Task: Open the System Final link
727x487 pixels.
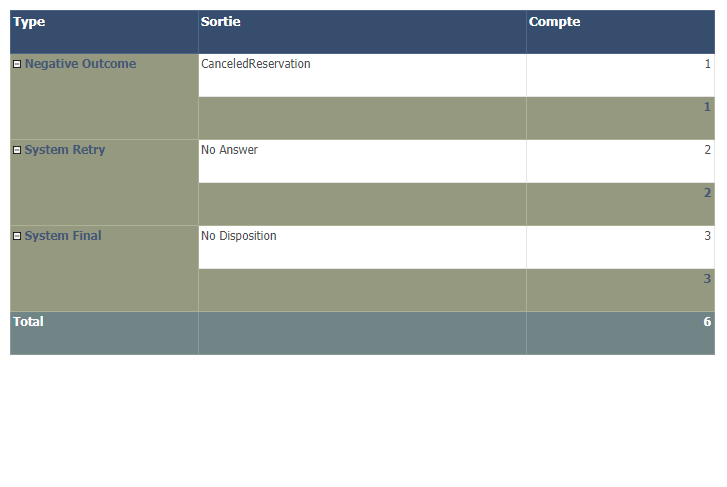Action: (63, 236)
